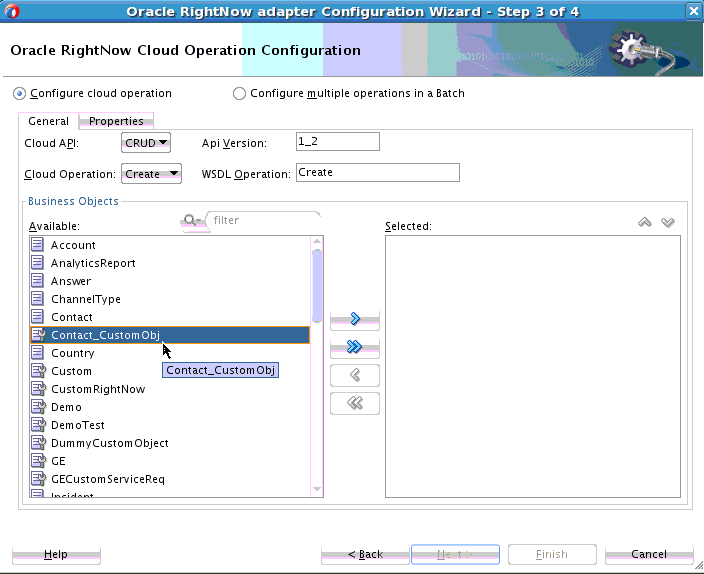Click the CustomRightNow object icon

pyautogui.click(x=39, y=389)
